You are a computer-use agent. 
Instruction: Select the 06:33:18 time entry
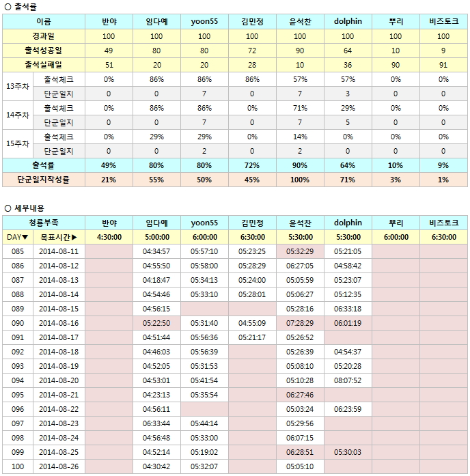(x=348, y=309)
